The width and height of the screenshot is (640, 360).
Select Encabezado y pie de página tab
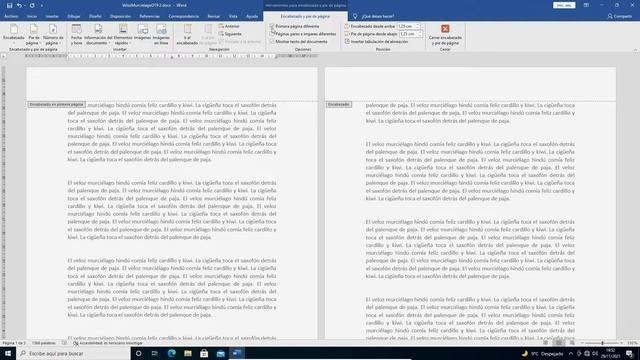click(305, 16)
